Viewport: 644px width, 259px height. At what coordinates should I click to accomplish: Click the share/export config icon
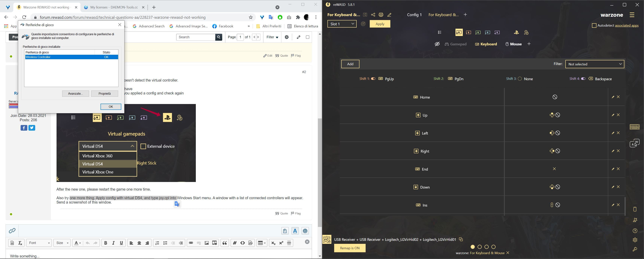pyautogui.click(x=373, y=14)
